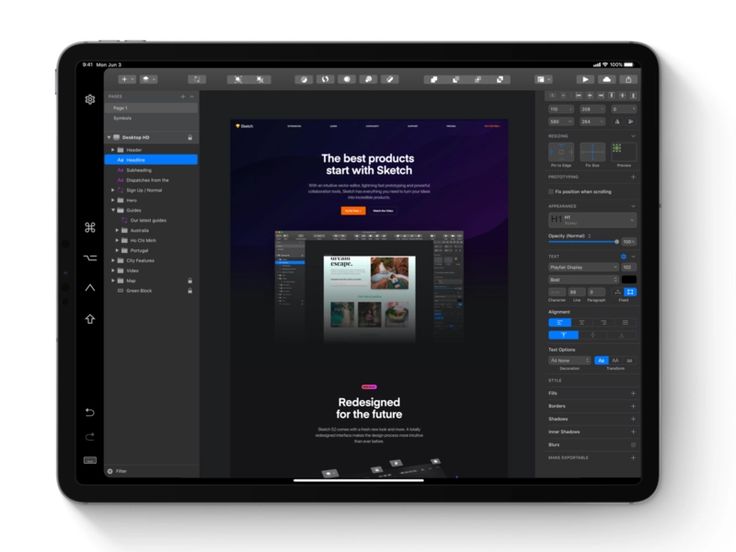Viewport: 736px width, 552px height.
Task: Open the Playfair Display font dropdown
Action: pyautogui.click(x=583, y=268)
